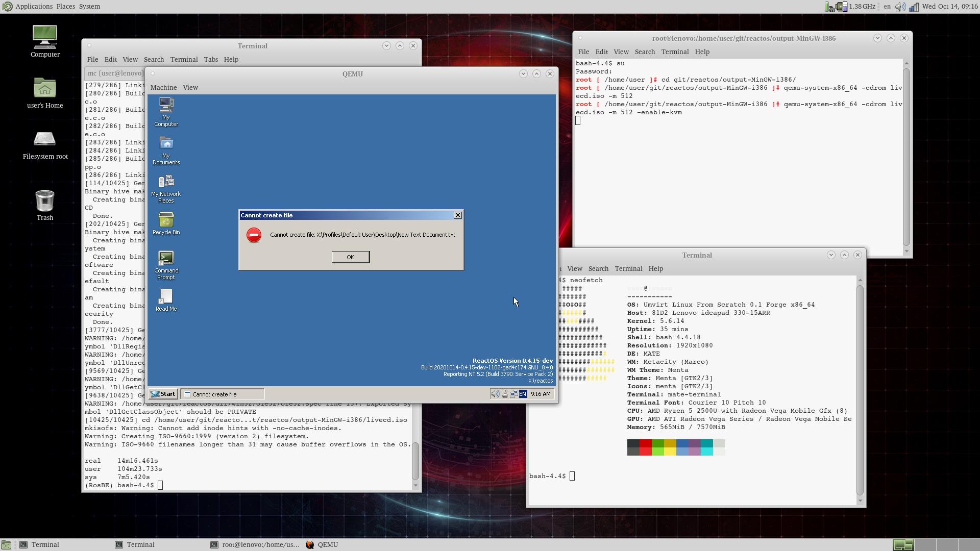Launch Command Prompt desktop icon
The height and width of the screenshot is (551, 980).
click(166, 259)
